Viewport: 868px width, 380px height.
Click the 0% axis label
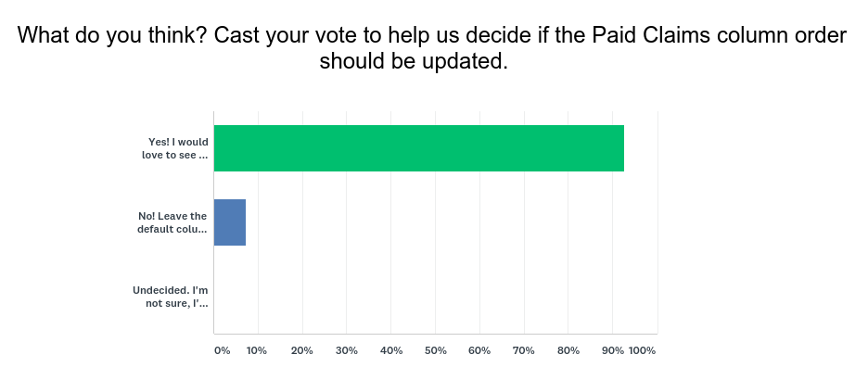pos(222,351)
